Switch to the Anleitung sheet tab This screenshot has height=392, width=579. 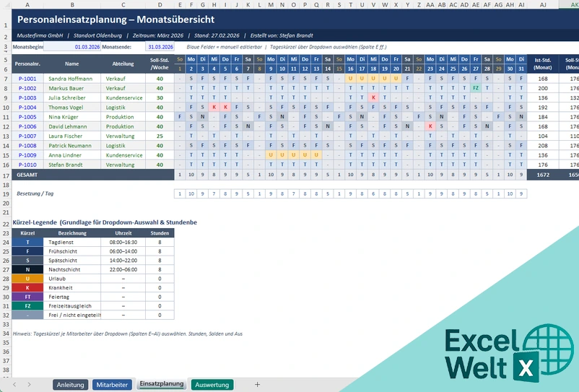click(70, 385)
